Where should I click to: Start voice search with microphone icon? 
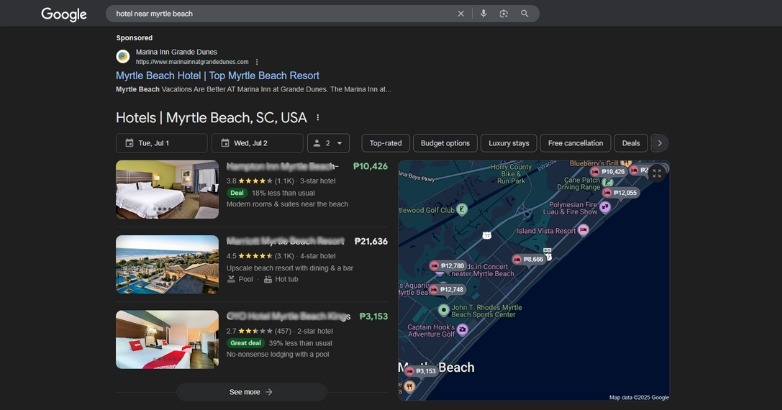483,14
